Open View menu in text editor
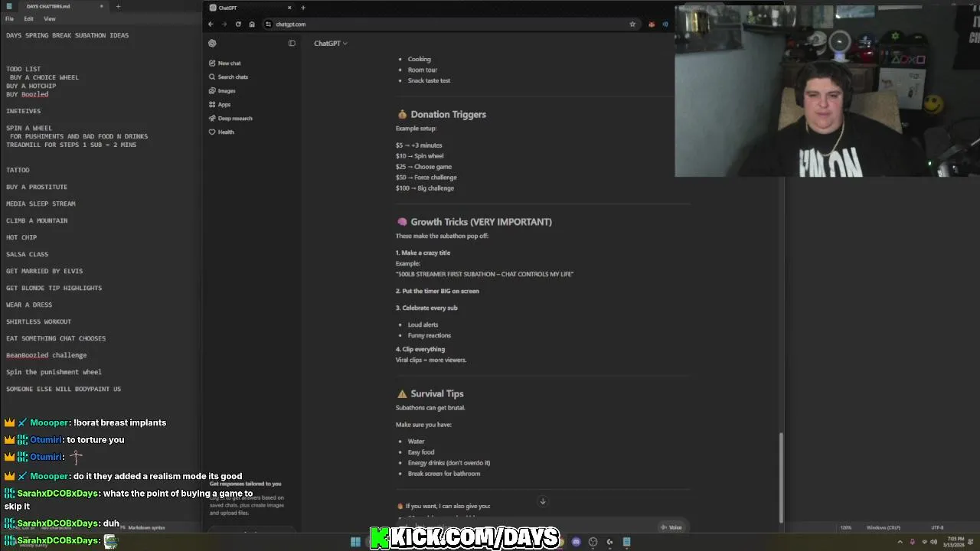The width and height of the screenshot is (980, 551). click(50, 19)
